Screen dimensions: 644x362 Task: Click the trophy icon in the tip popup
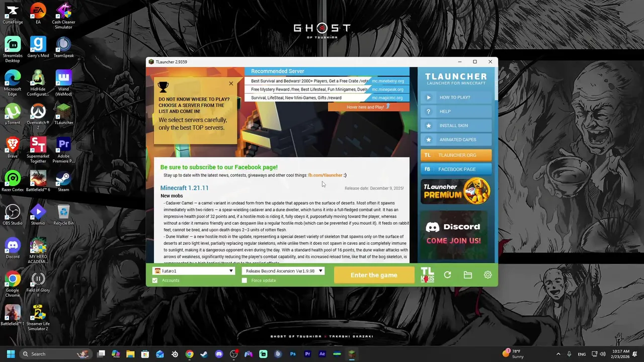point(163,87)
